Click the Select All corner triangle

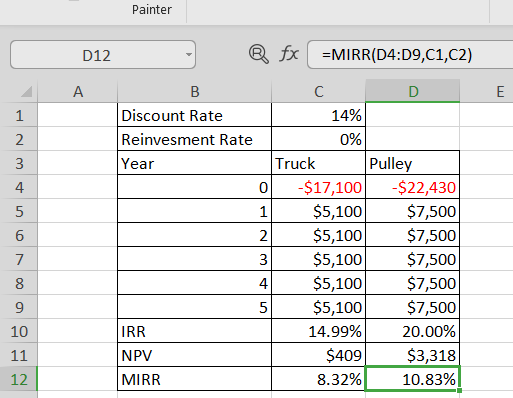tap(26, 91)
